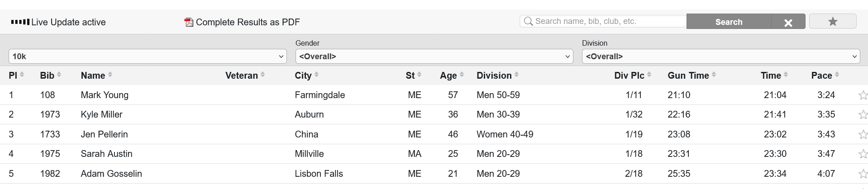Toggle favorite star for Jen Pellerin

(x=863, y=135)
